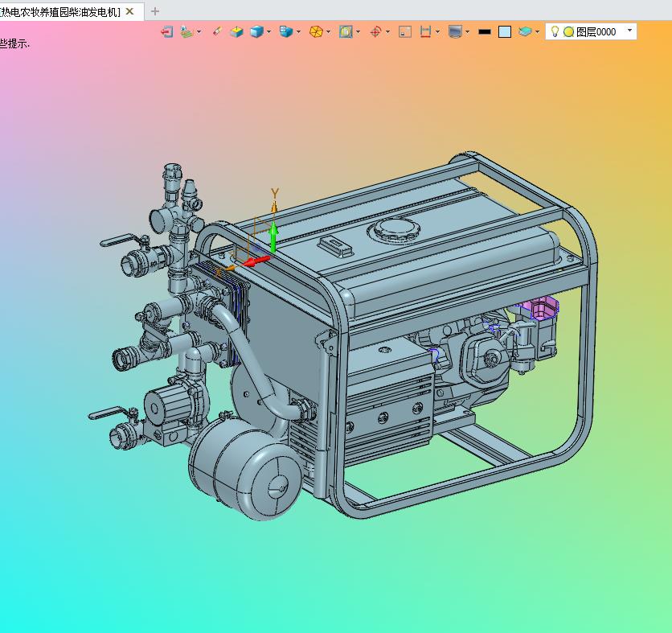This screenshot has width=672, height=633.
Task: Click the blue shaded cube display icon
Action: [x=256, y=31]
